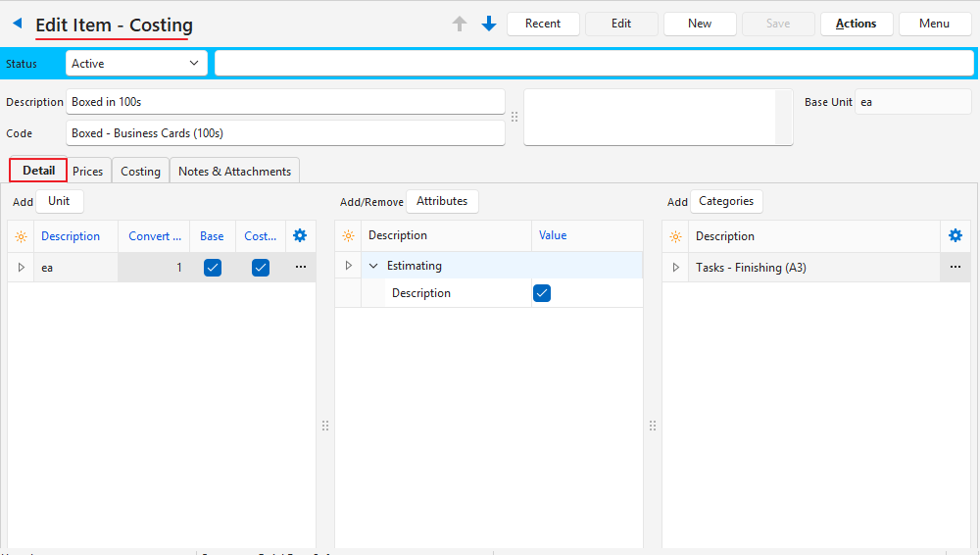Click the ellipsis on the ea unit row
The image size is (980, 555).
[300, 267]
